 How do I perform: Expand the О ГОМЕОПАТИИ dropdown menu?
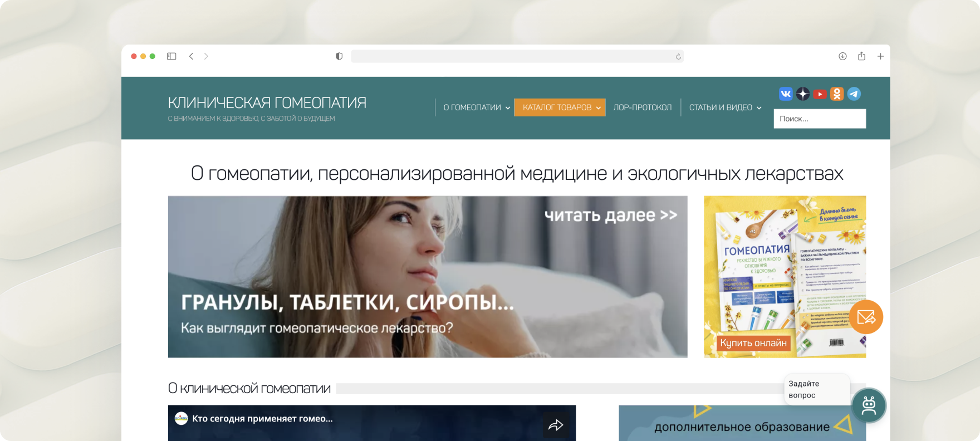pos(476,107)
